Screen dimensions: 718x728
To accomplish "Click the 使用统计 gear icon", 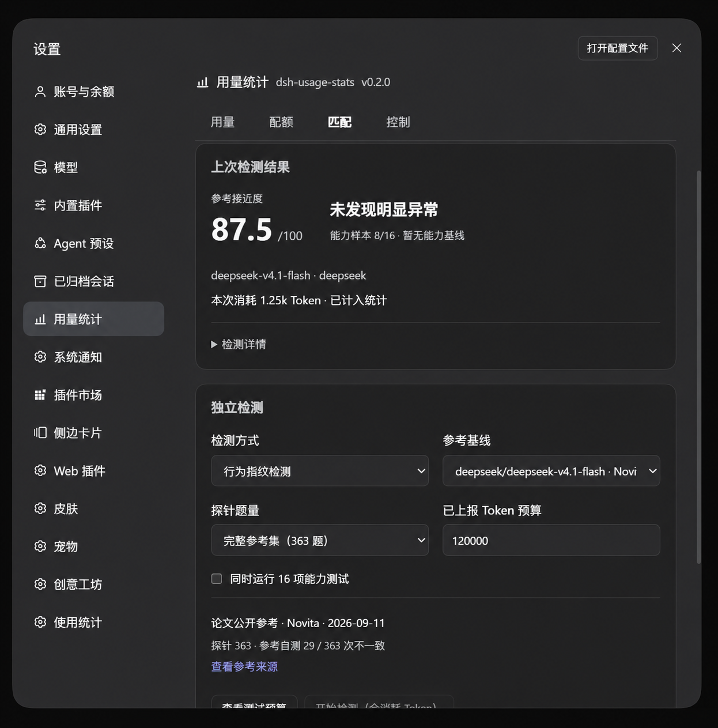I will coord(40,623).
